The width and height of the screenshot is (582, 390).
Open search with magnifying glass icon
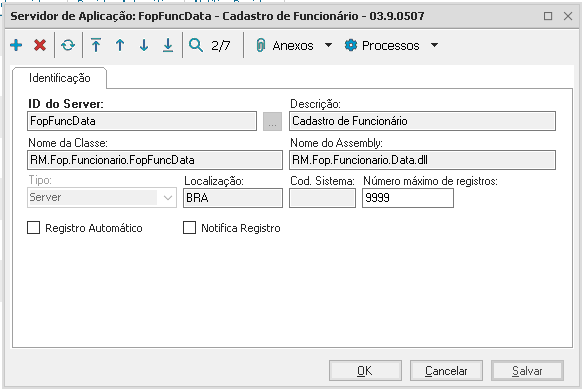[x=196, y=45]
